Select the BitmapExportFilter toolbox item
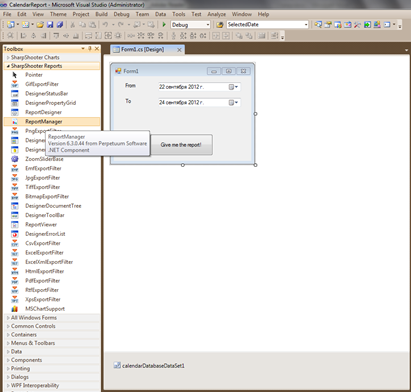The height and width of the screenshot is (392, 411). tap(52, 196)
